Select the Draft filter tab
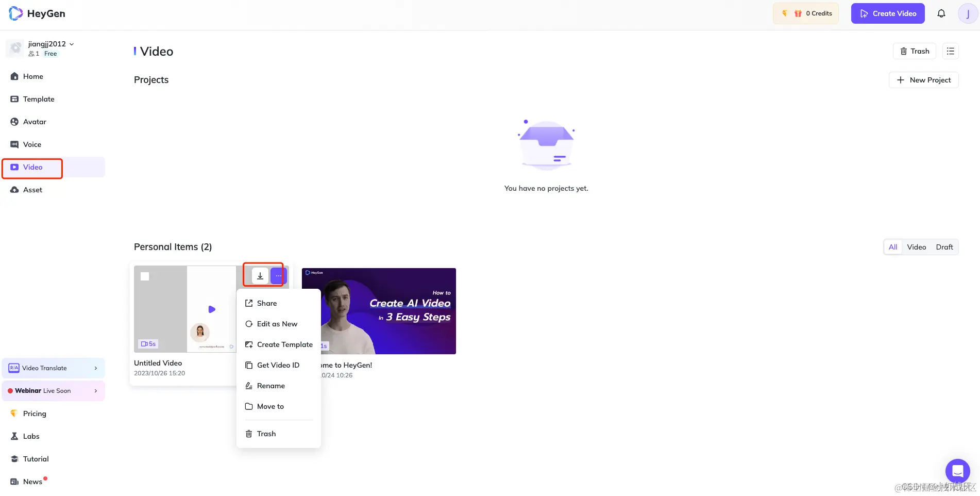 coord(944,247)
